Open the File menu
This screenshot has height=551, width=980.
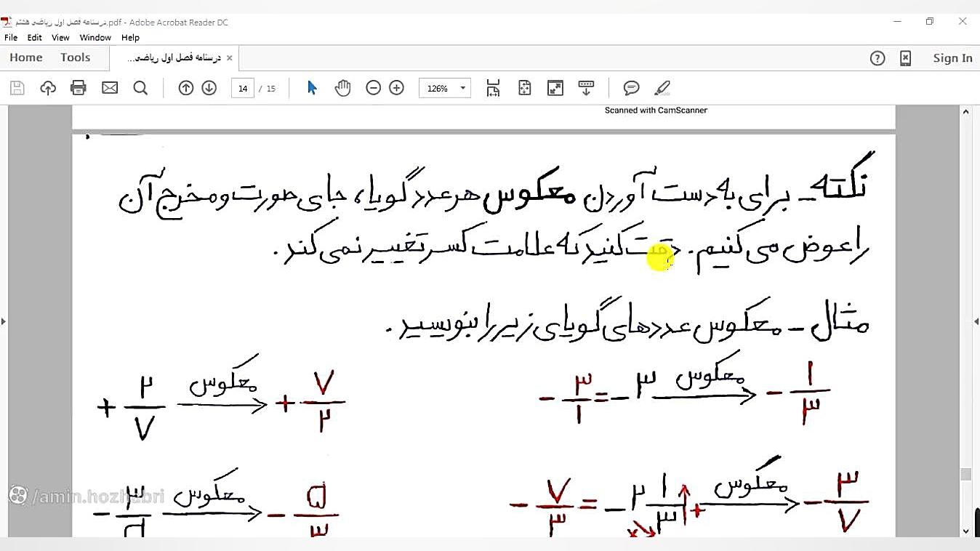11,37
